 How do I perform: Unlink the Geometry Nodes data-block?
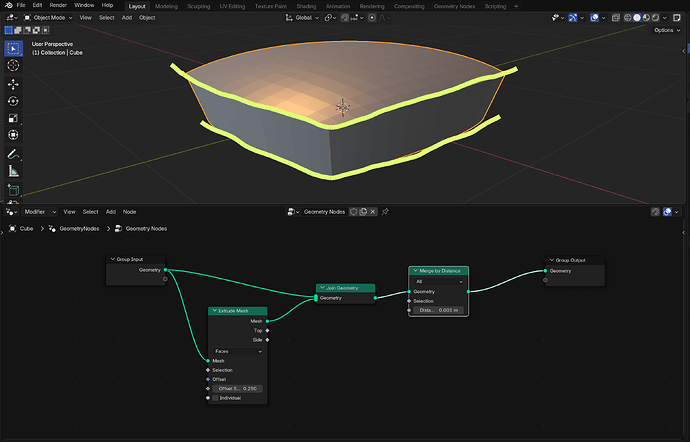(x=373, y=212)
